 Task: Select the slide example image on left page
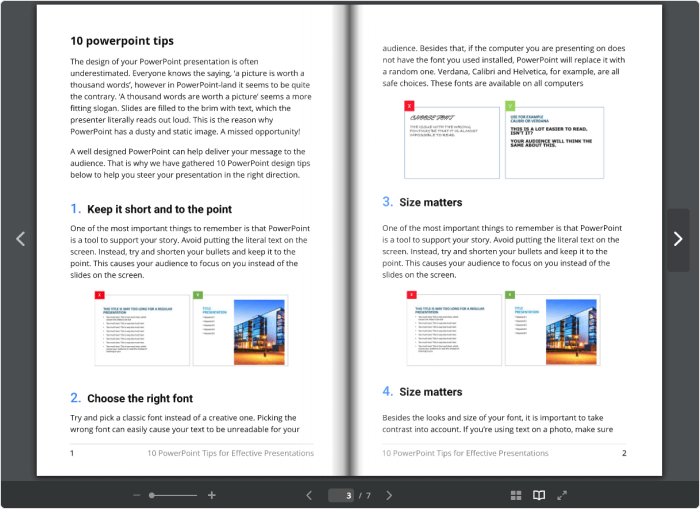coord(190,328)
